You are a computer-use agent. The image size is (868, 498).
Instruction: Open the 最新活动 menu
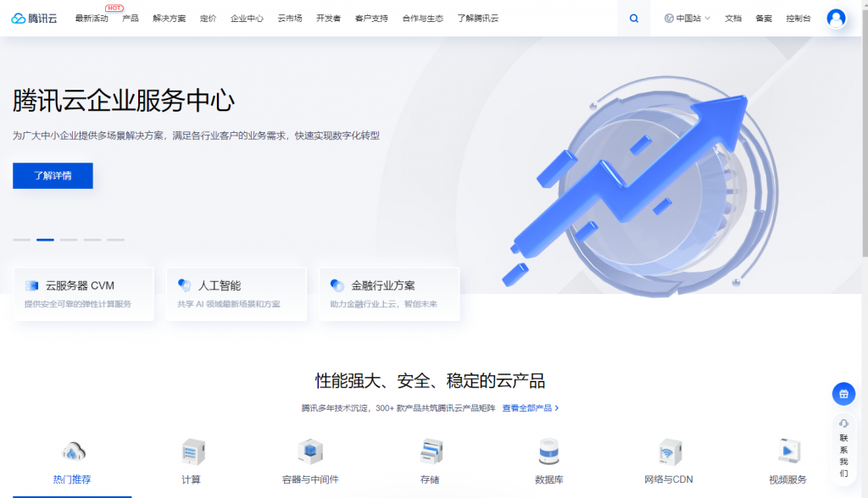[x=92, y=19]
